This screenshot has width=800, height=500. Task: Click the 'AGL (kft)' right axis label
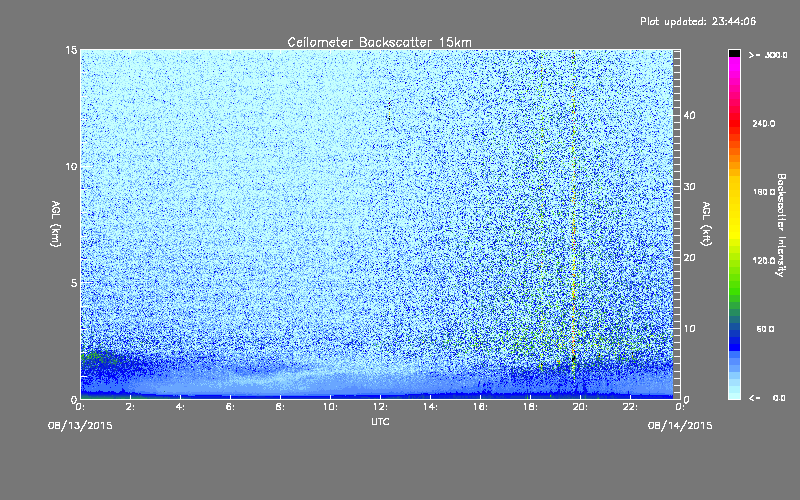click(x=706, y=223)
